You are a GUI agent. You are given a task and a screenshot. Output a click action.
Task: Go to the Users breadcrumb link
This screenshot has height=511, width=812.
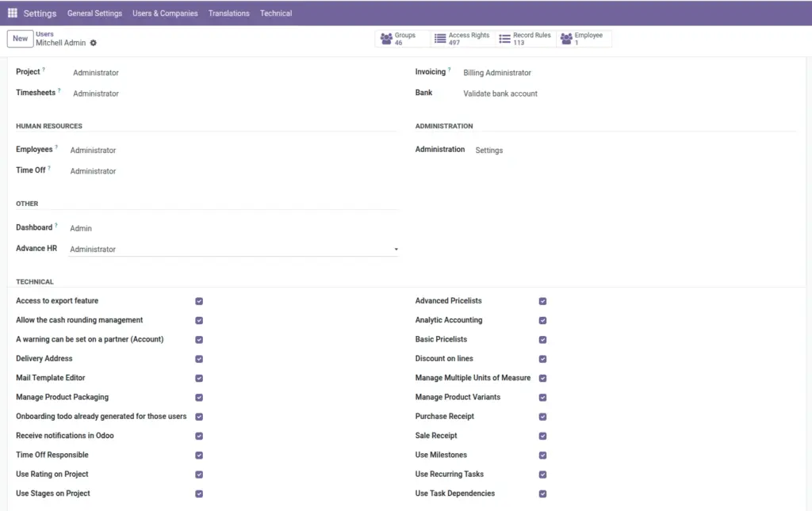(44, 34)
